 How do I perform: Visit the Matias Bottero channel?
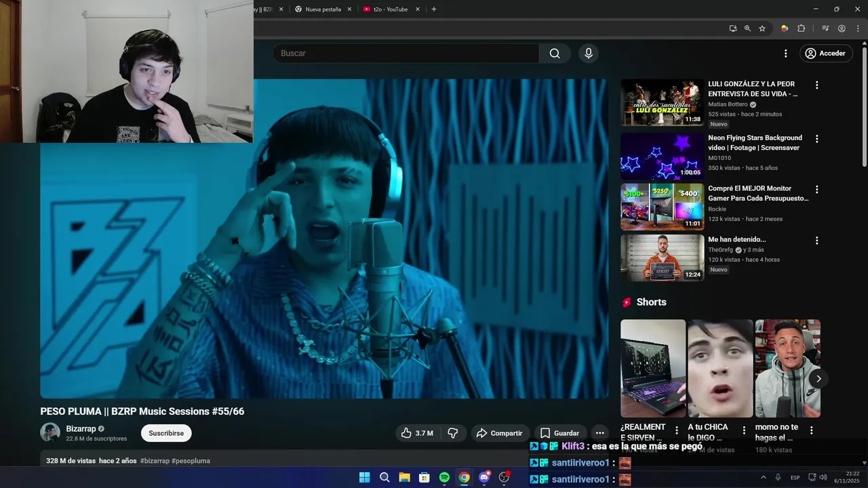[728, 104]
